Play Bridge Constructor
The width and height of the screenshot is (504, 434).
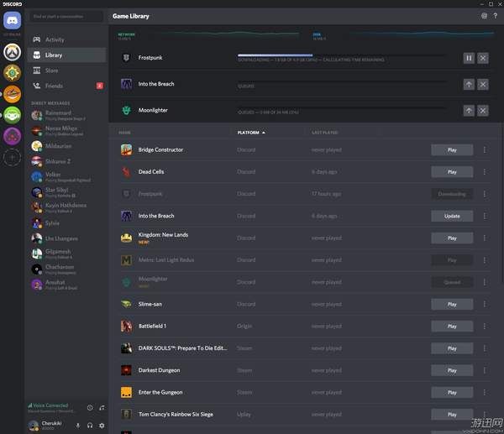click(x=452, y=150)
